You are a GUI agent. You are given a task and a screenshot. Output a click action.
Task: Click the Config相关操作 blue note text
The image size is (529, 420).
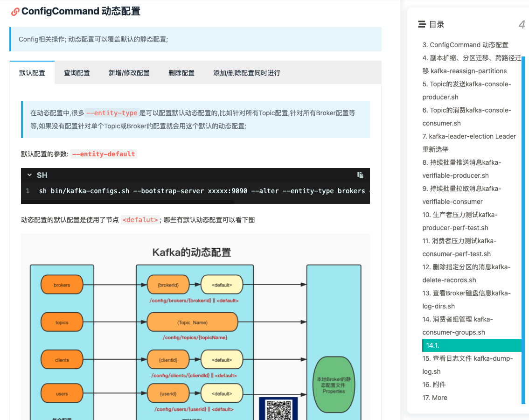pyautogui.click(x=93, y=39)
